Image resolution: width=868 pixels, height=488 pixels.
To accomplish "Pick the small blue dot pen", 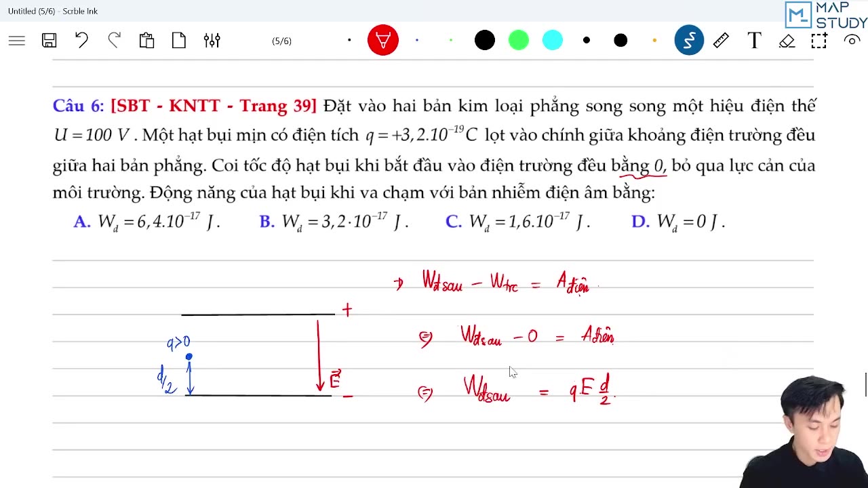I will tap(417, 41).
